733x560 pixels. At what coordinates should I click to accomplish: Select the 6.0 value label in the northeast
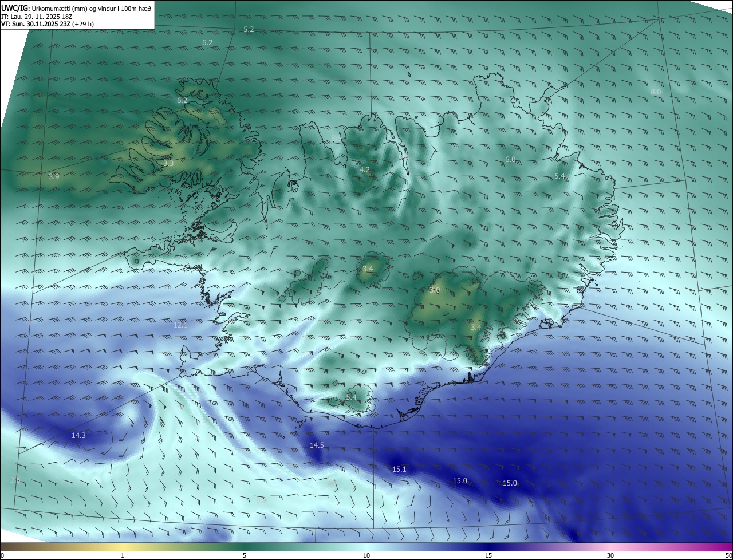pyautogui.click(x=510, y=159)
